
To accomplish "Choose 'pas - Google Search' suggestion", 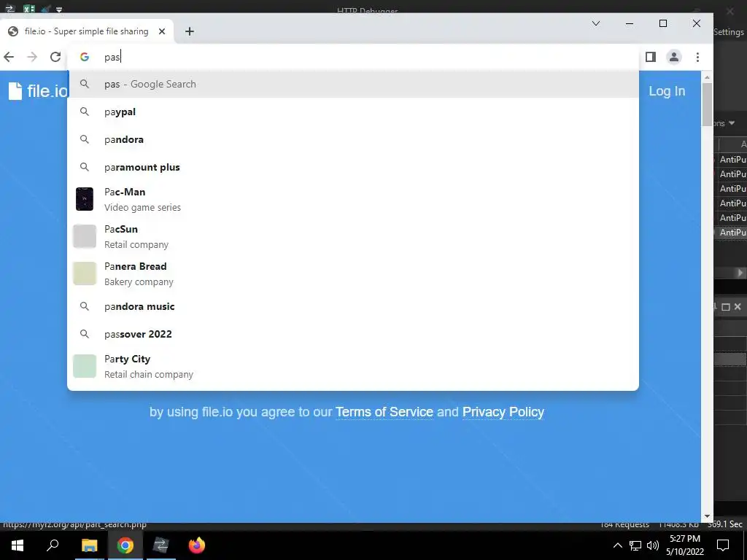I will coord(353,85).
